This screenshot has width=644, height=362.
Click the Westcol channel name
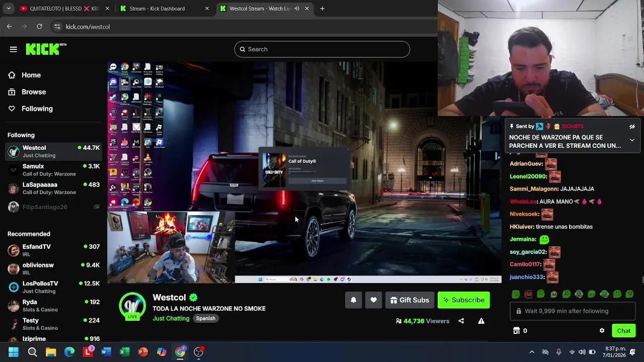click(x=169, y=298)
